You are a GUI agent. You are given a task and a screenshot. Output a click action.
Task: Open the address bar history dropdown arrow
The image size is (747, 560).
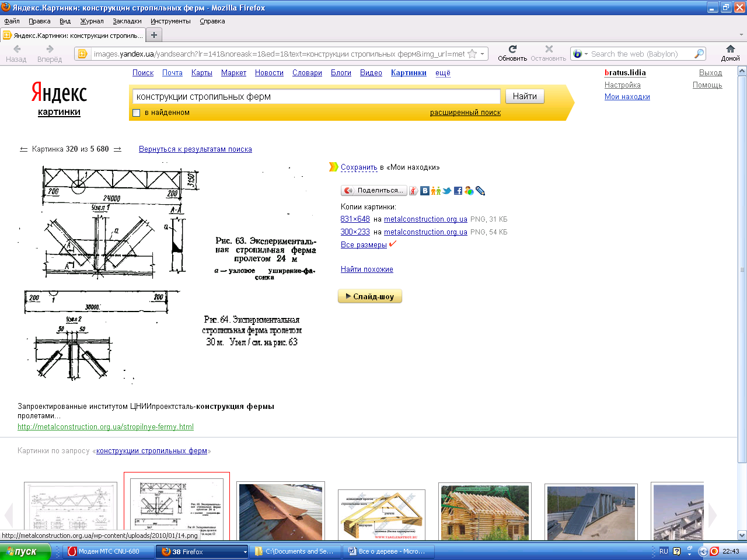pos(482,54)
